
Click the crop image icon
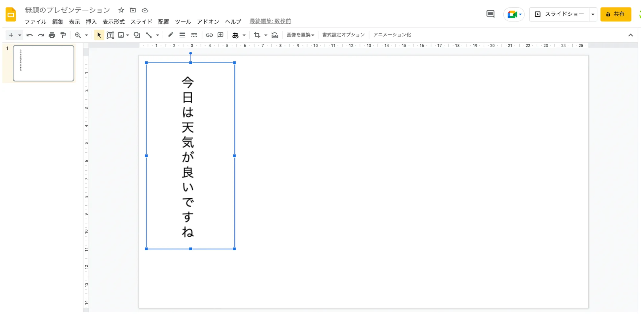(x=257, y=35)
